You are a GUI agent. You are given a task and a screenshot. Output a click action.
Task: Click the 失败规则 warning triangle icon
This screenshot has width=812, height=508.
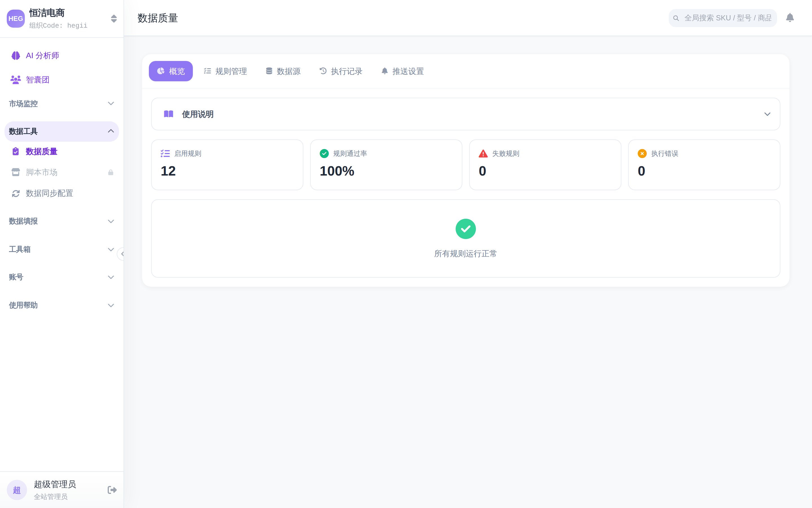pos(483,154)
